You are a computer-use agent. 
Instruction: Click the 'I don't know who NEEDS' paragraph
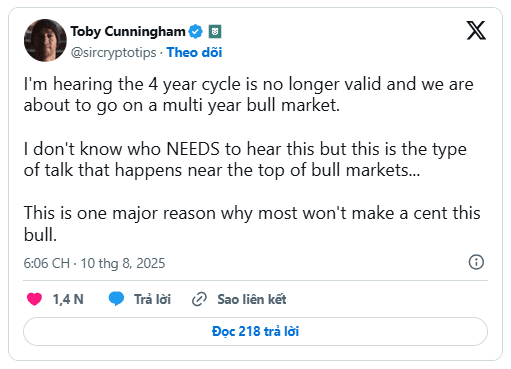(245, 159)
